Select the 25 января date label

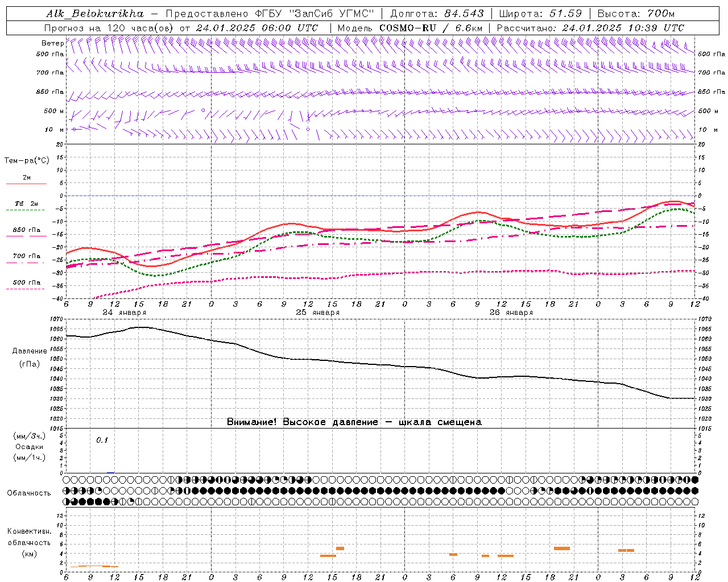[318, 313]
